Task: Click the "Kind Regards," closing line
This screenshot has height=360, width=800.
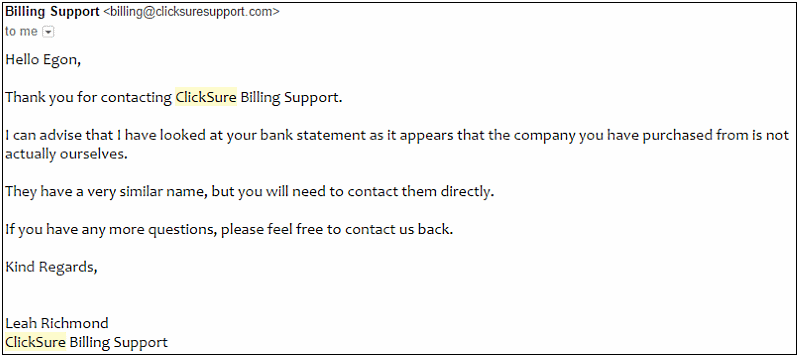Action: [51, 267]
